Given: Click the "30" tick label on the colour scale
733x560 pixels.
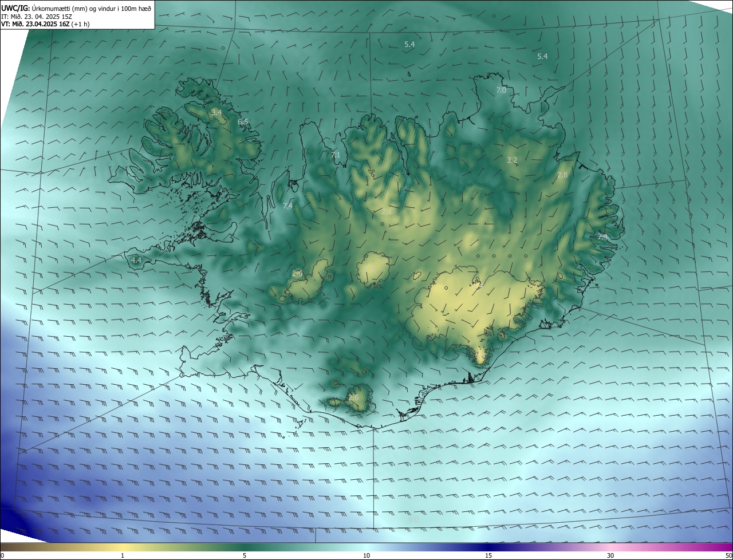Looking at the screenshot, I should tap(610, 555).
